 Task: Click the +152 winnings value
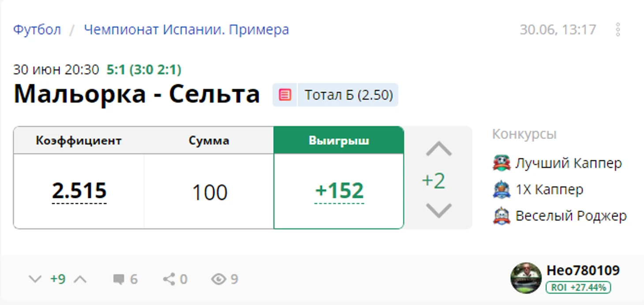pyautogui.click(x=339, y=191)
